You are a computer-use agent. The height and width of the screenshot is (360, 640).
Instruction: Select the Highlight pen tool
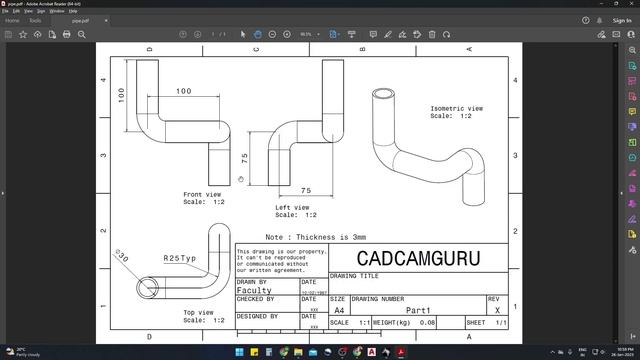click(x=388, y=35)
